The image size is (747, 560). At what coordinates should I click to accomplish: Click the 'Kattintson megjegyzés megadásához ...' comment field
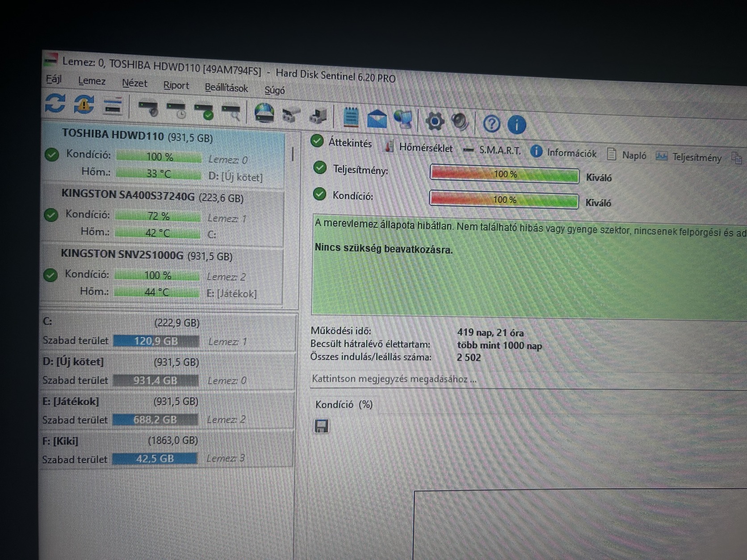(x=528, y=380)
